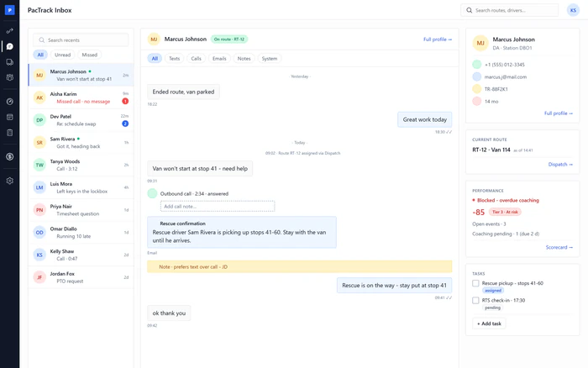Open Sam Rivera conversation
The image size is (588, 368).
tap(81, 143)
